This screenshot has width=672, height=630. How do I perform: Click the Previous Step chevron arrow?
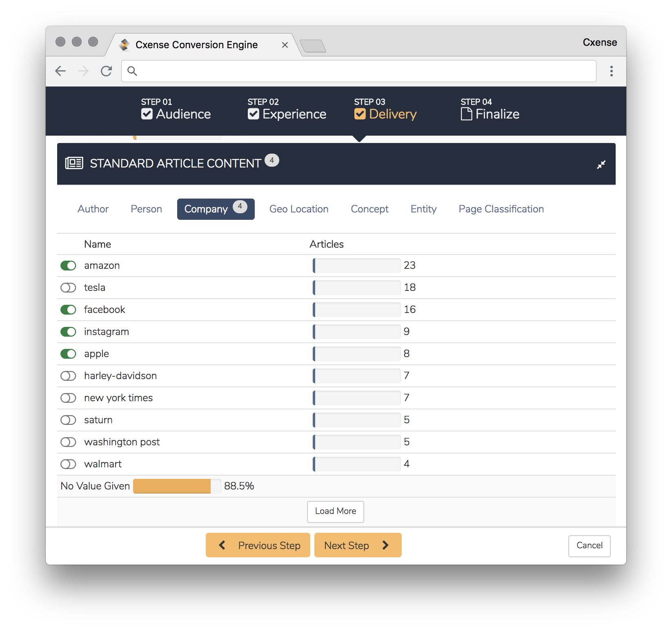[x=222, y=545]
